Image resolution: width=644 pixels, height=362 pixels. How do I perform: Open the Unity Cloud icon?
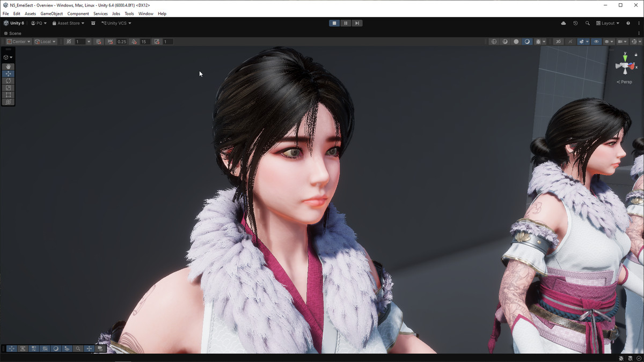(x=563, y=23)
